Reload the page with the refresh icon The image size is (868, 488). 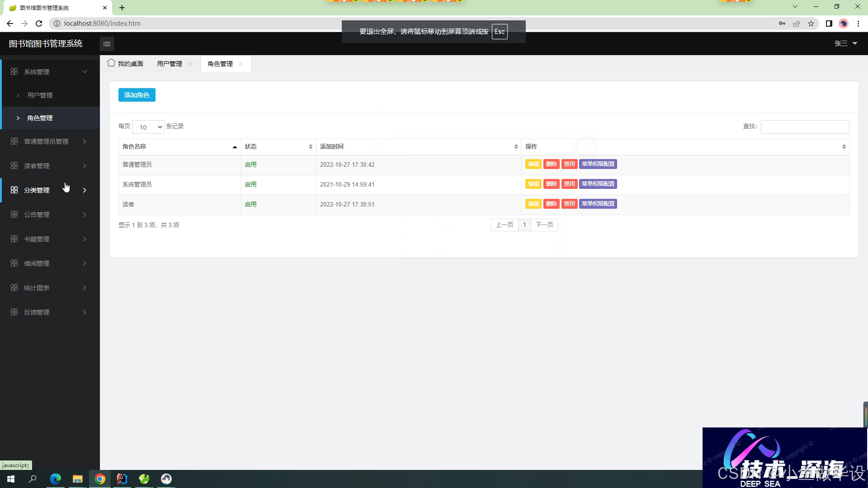(39, 23)
